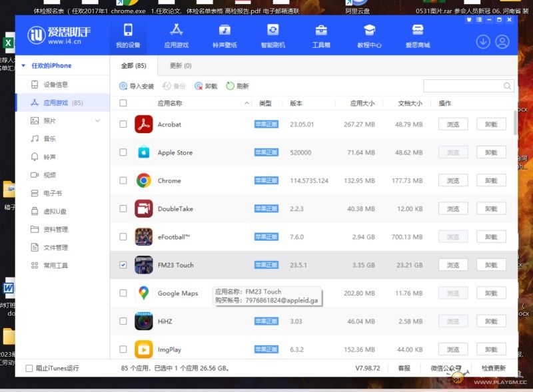
Task: Open the download manager arrow icon
Action: pyautogui.click(x=482, y=42)
